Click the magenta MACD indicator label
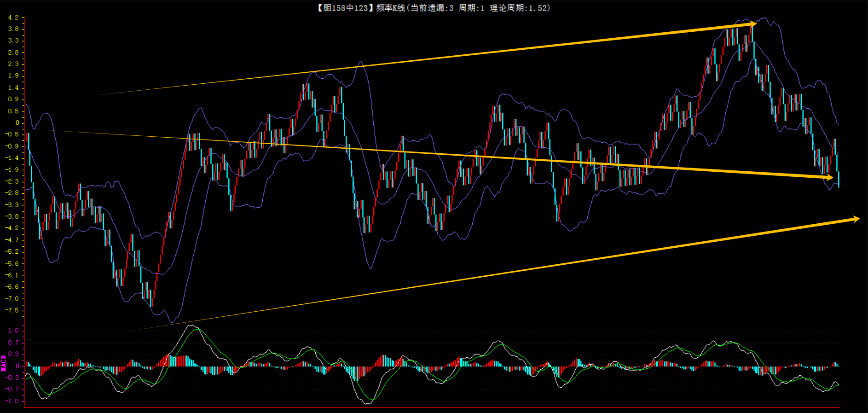 pyautogui.click(x=4, y=363)
